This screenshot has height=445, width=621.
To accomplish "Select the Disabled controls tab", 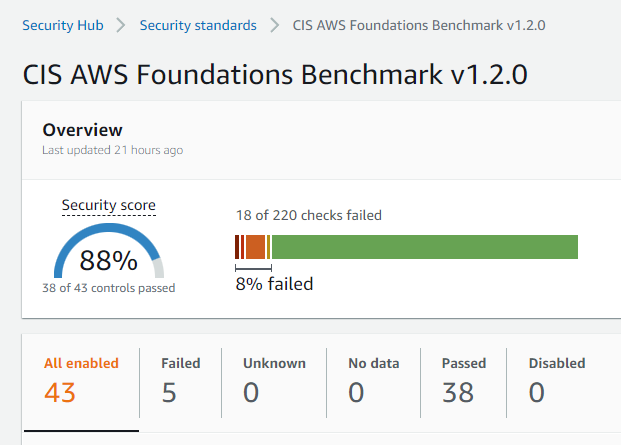I will click(557, 382).
